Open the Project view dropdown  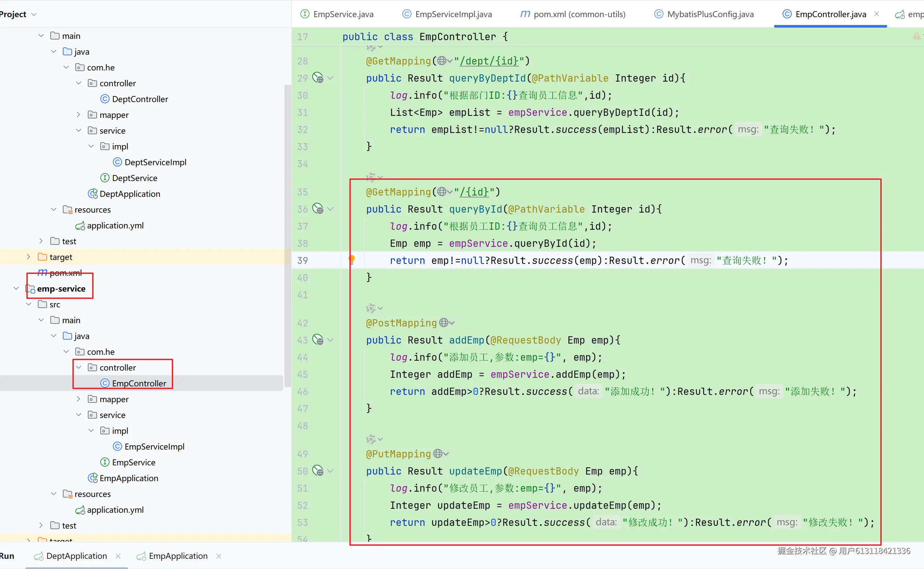pos(34,14)
